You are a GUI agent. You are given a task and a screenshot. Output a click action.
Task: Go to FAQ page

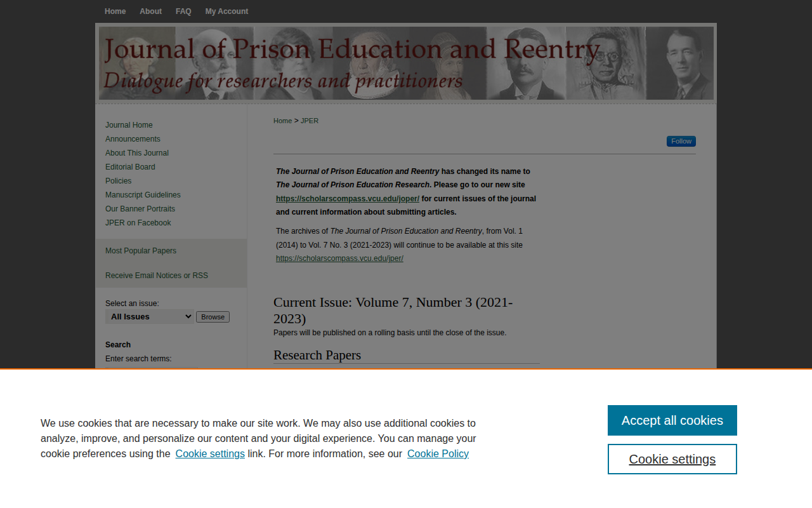[183, 11]
